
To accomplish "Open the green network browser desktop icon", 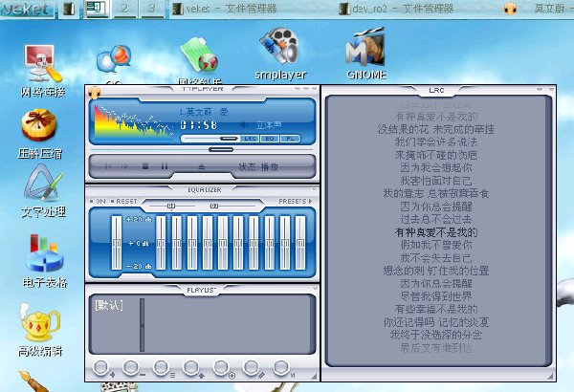I will point(200,61).
